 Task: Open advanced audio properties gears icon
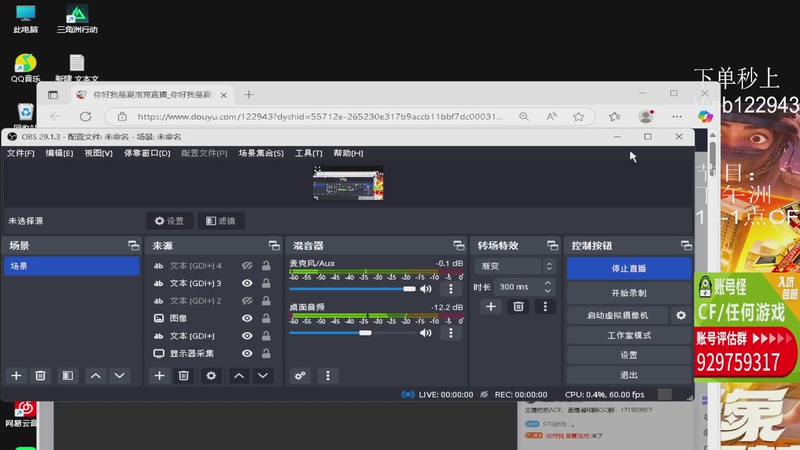click(x=300, y=376)
